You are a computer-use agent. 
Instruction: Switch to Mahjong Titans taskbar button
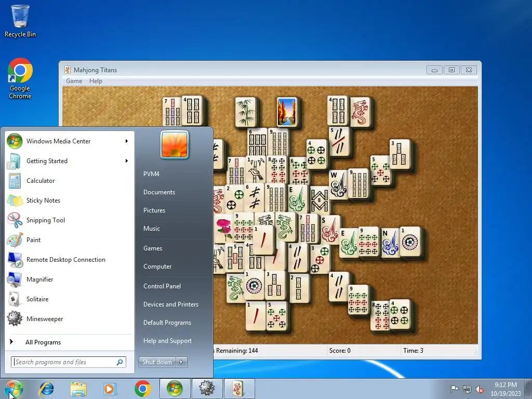pos(239,389)
